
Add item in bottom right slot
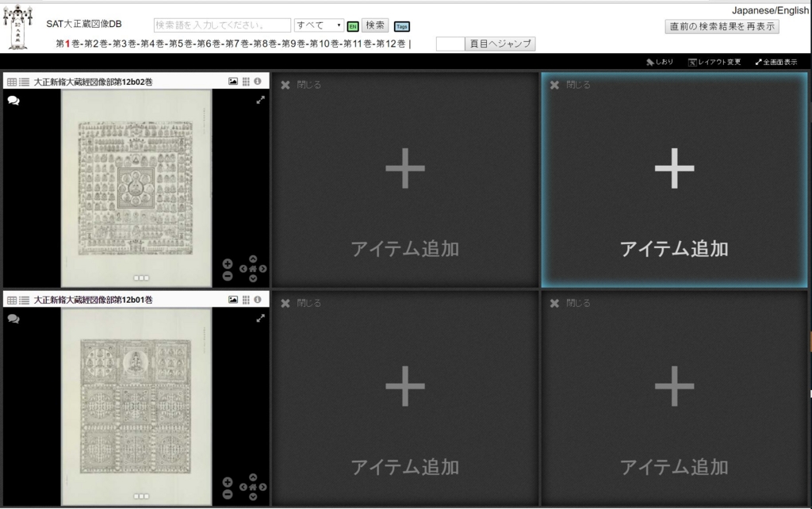click(x=674, y=398)
